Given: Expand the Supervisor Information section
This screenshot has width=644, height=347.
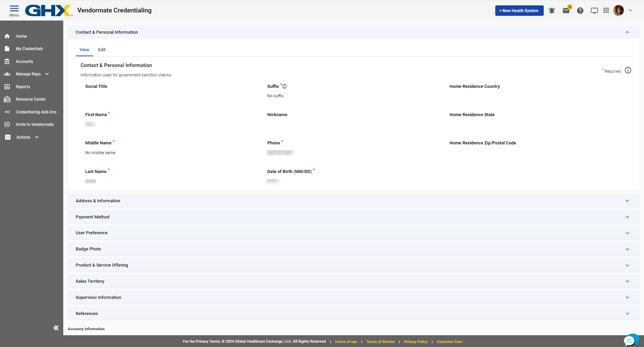Looking at the screenshot, I should click(x=354, y=298).
